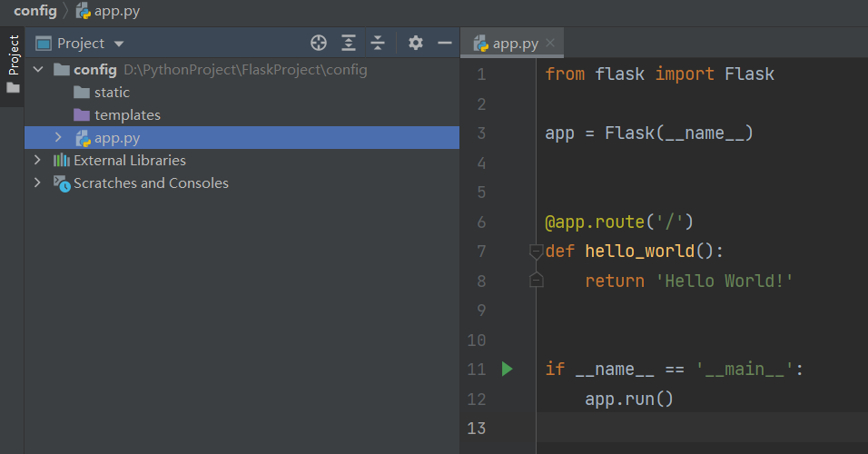Click the Collapse All icon in Project panel
This screenshot has height=454, width=868.
(x=378, y=43)
